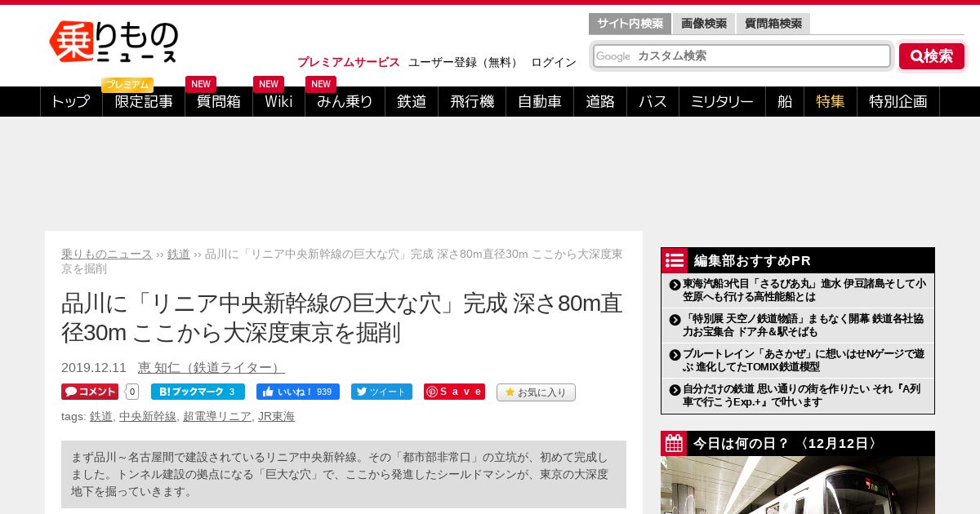Screen dimensions: 980x514
Task: Click the Facebook いいね！ button
Action: [x=298, y=392]
